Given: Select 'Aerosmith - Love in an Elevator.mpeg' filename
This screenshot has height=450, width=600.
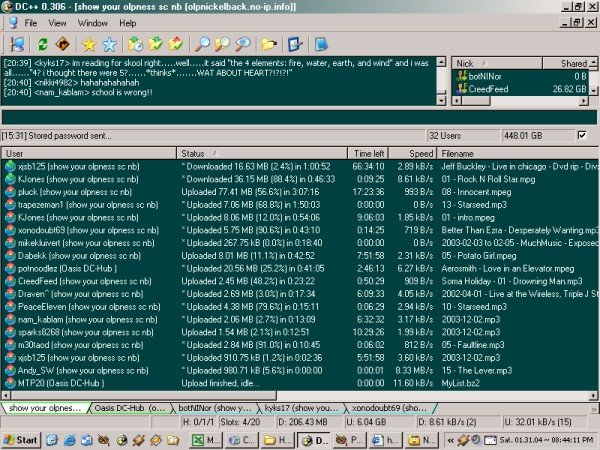Looking at the screenshot, I should [507, 269].
